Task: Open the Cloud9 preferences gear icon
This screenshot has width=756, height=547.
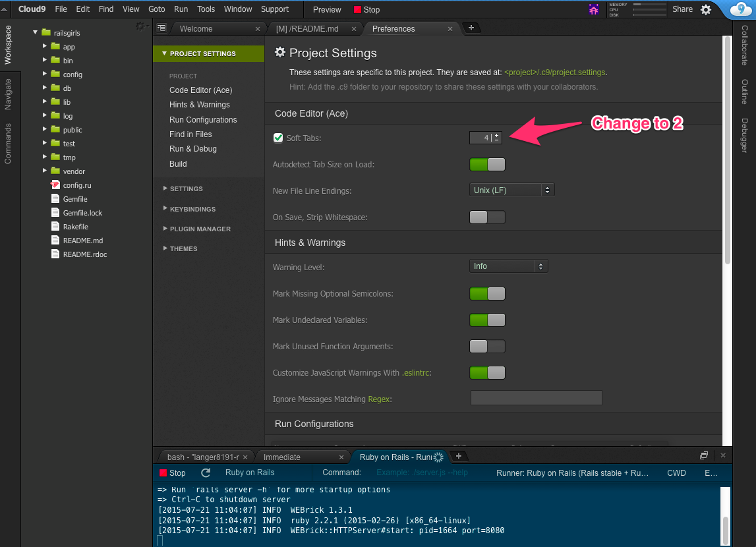Action: click(706, 10)
